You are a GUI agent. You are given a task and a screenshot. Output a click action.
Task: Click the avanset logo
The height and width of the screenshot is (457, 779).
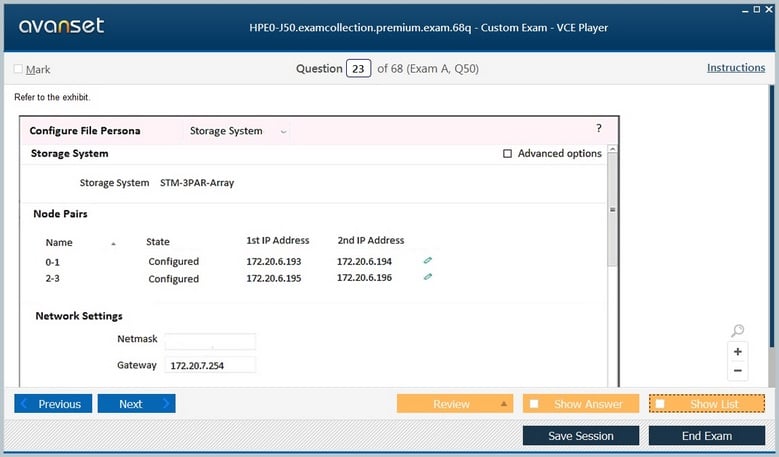tap(61, 25)
